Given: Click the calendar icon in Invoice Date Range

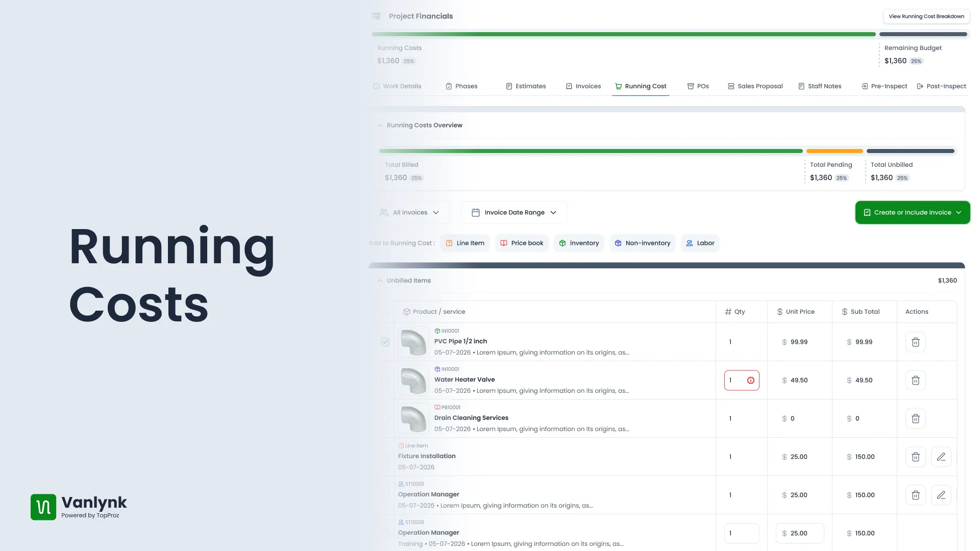Looking at the screenshot, I should coord(475,212).
